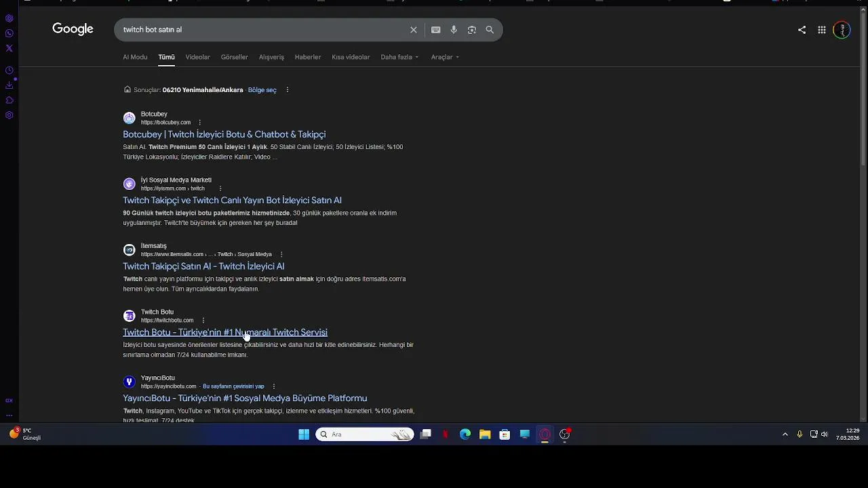Open 'Twitch Botu - Türkiye'nin #1' result
Viewport: 868px width, 488px height.
(225, 332)
